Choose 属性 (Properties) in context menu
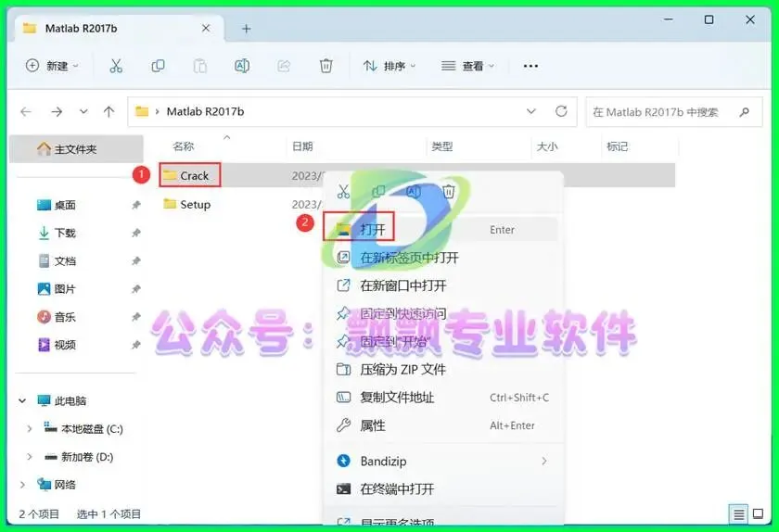 tap(441, 425)
